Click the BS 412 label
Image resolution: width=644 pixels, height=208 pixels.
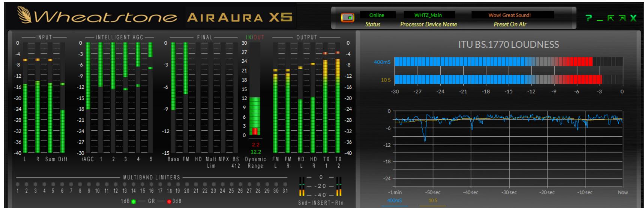(x=236, y=162)
